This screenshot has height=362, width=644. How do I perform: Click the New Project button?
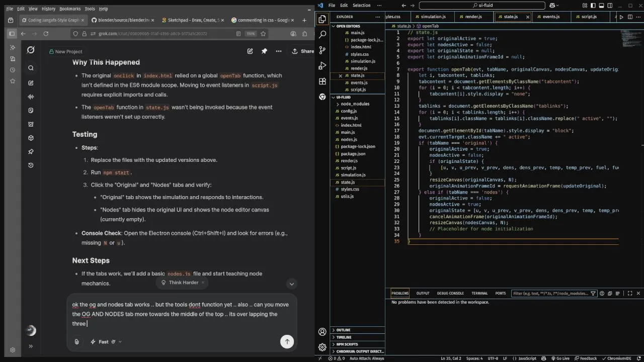coord(65,51)
